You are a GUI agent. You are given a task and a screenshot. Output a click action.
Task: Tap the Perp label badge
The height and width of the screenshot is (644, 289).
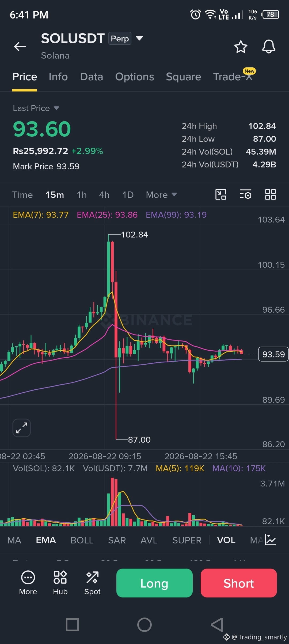pos(120,38)
